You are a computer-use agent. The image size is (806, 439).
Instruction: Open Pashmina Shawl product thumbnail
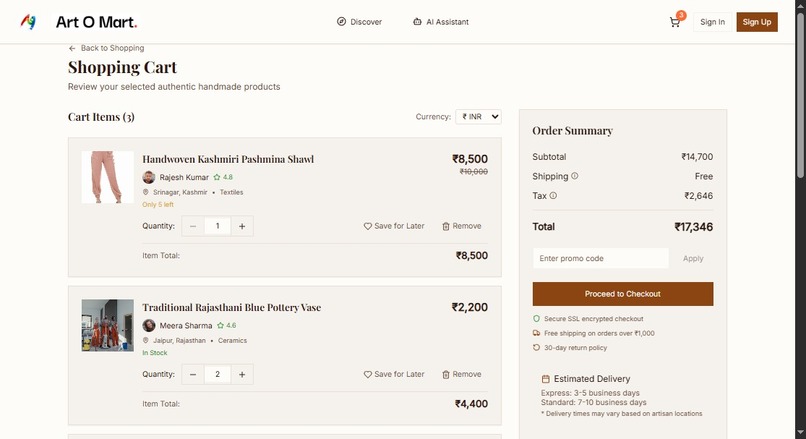(x=108, y=177)
